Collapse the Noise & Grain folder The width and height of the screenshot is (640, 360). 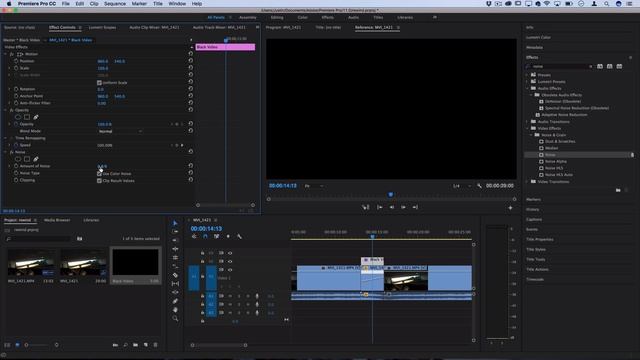coord(531,135)
